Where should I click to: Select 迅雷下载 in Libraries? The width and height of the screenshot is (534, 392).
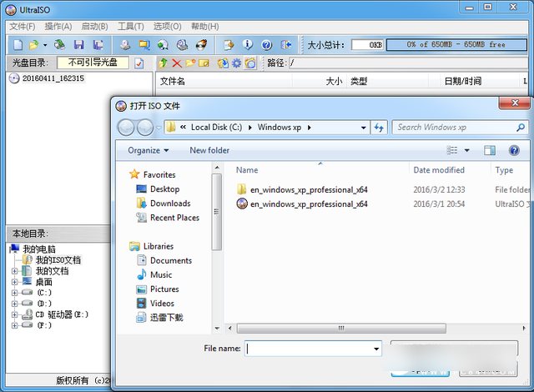pyautogui.click(x=167, y=318)
